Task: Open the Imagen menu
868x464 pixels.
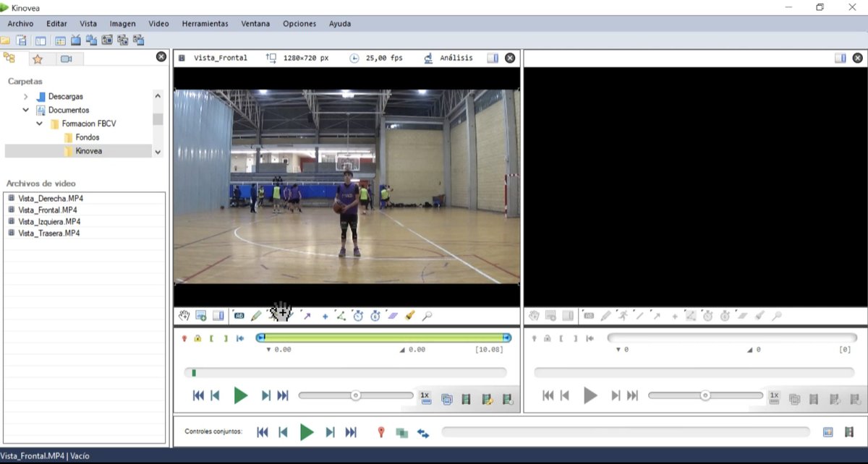Action: click(122, 23)
